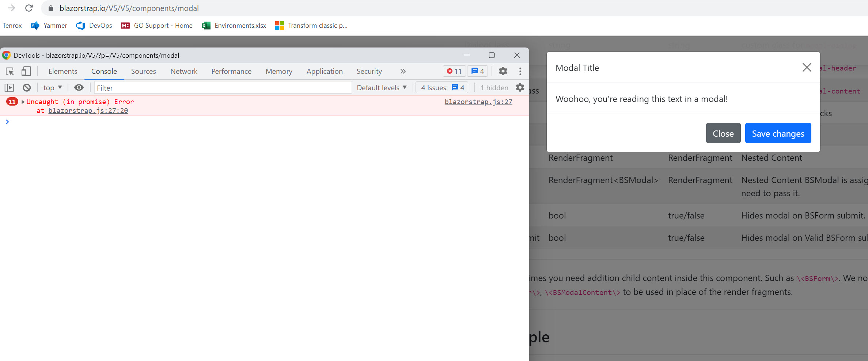Open the three-dot DevTools customization menu

520,71
